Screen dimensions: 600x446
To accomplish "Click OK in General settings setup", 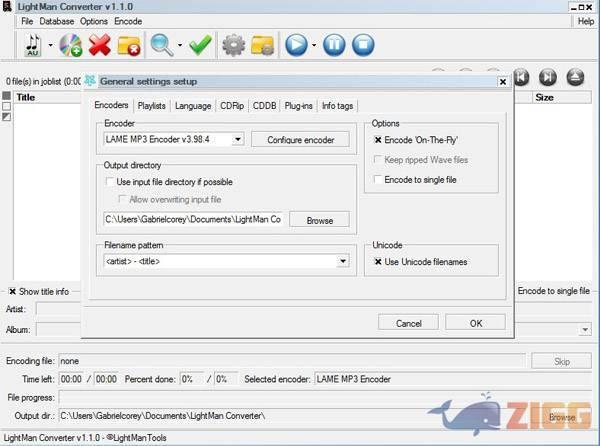I will [x=476, y=323].
